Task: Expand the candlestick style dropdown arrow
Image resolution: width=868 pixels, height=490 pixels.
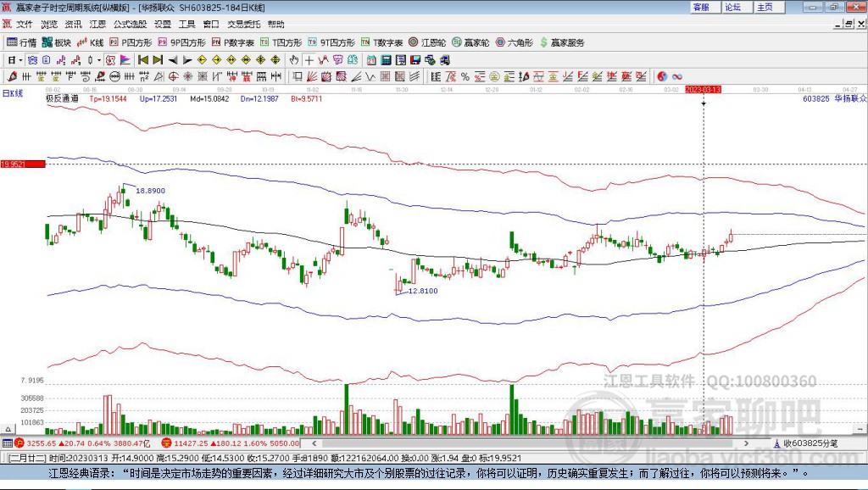Action: tap(99, 60)
